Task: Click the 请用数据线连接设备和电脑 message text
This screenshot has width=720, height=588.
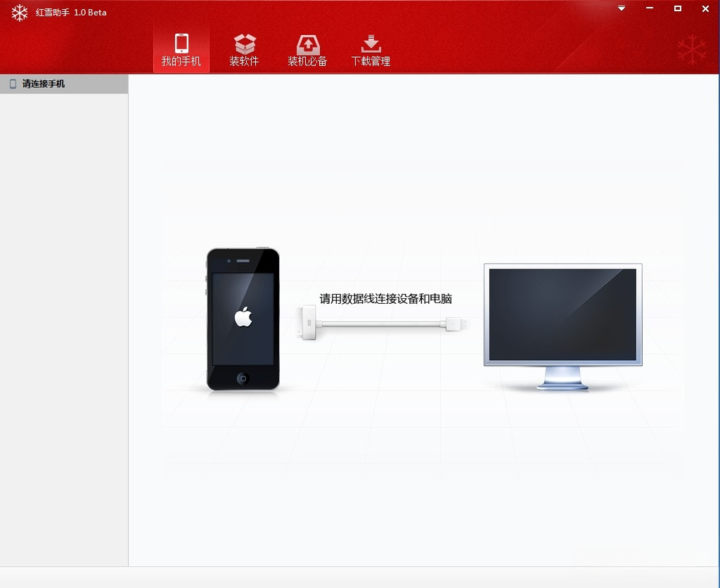Action: click(x=386, y=299)
